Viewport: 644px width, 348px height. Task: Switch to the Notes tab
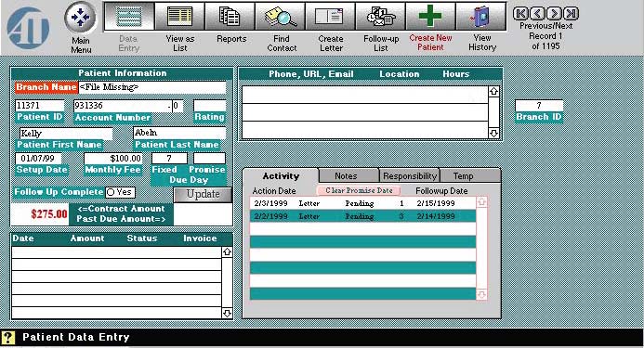pyautogui.click(x=348, y=176)
